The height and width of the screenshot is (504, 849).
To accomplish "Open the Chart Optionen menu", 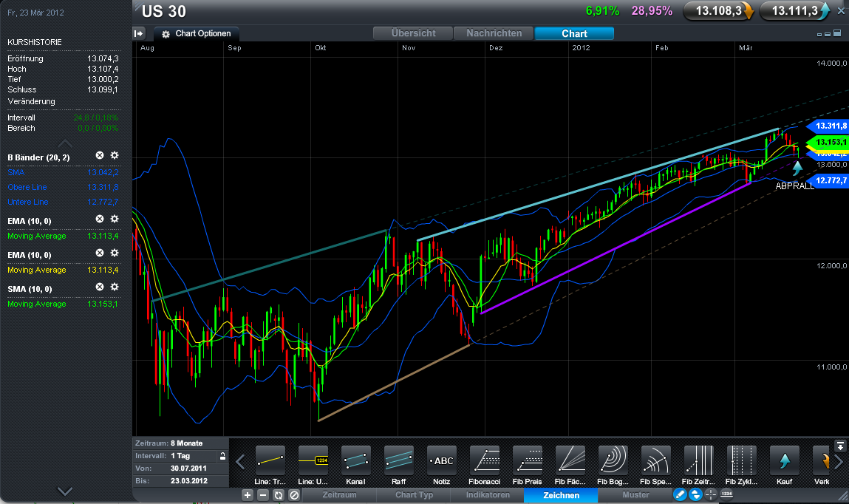I will (x=197, y=33).
